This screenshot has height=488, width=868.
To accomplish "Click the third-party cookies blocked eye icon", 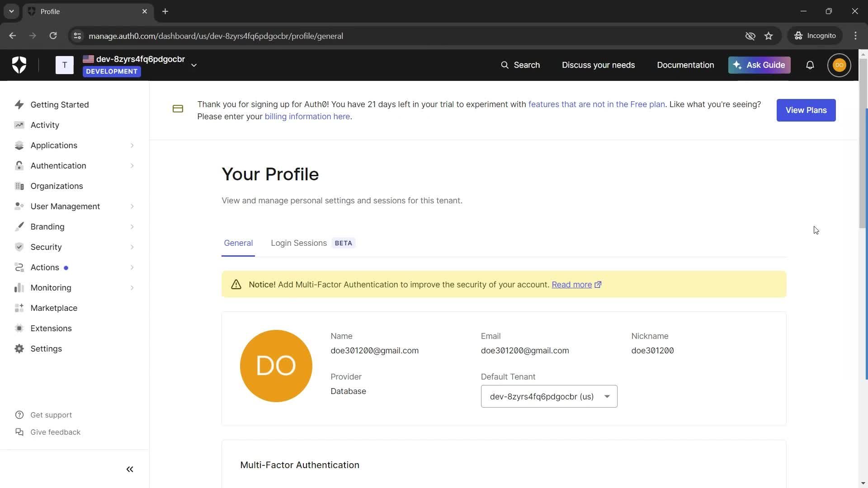I will coord(750,36).
